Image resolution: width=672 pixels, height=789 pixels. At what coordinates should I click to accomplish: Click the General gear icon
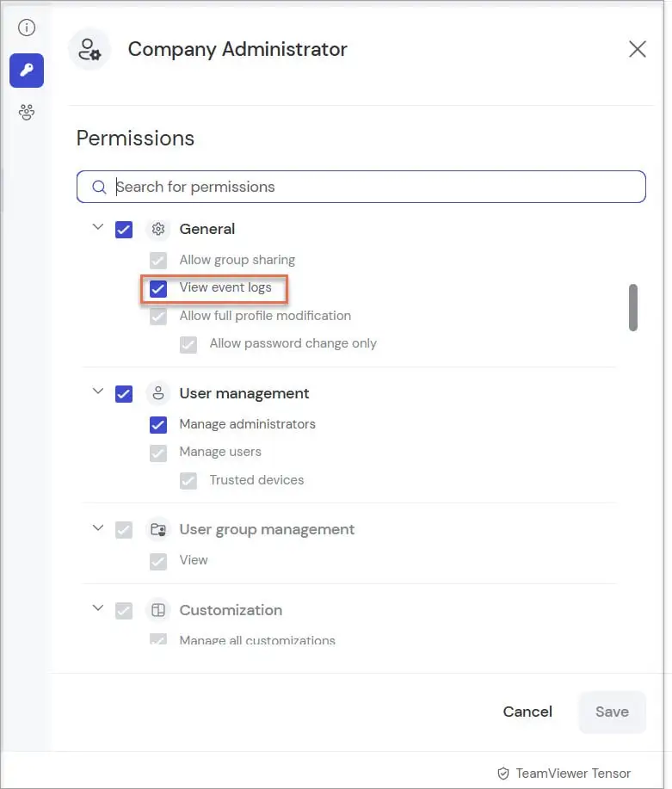click(x=158, y=230)
